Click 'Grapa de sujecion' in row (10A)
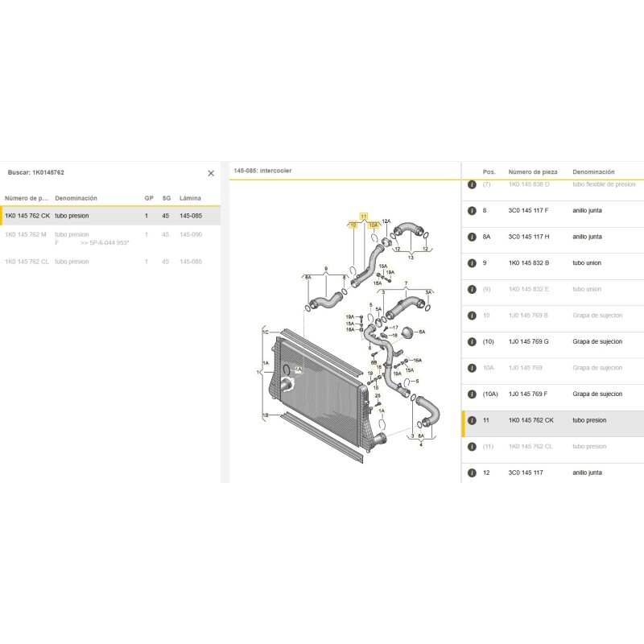The width and height of the screenshot is (644, 644). point(597,394)
